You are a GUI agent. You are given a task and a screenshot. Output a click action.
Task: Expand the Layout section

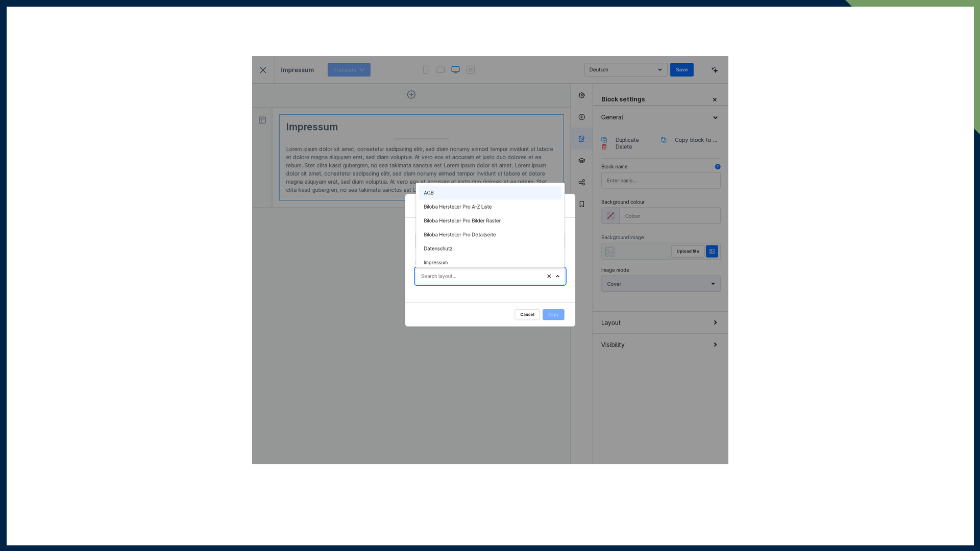coord(660,323)
